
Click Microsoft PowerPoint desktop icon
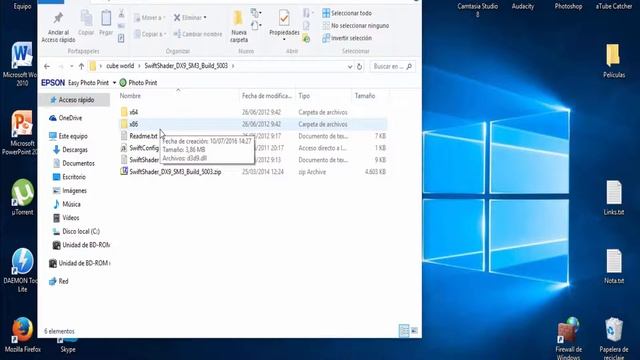click(22, 132)
